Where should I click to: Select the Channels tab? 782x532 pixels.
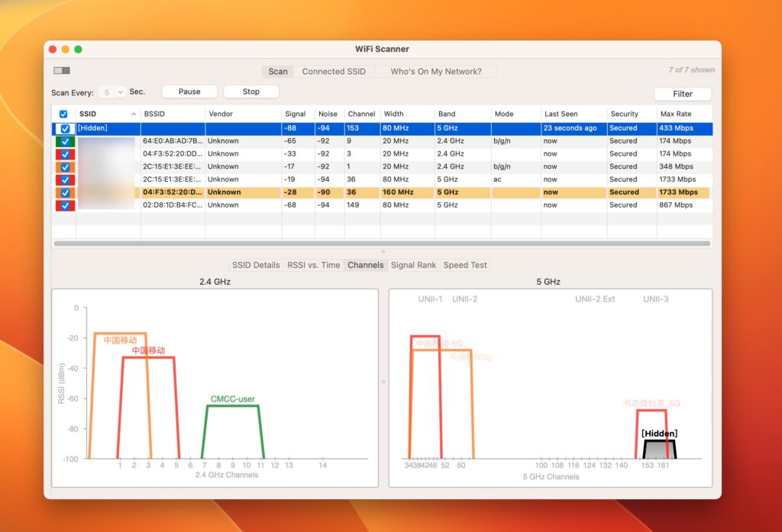pos(365,265)
